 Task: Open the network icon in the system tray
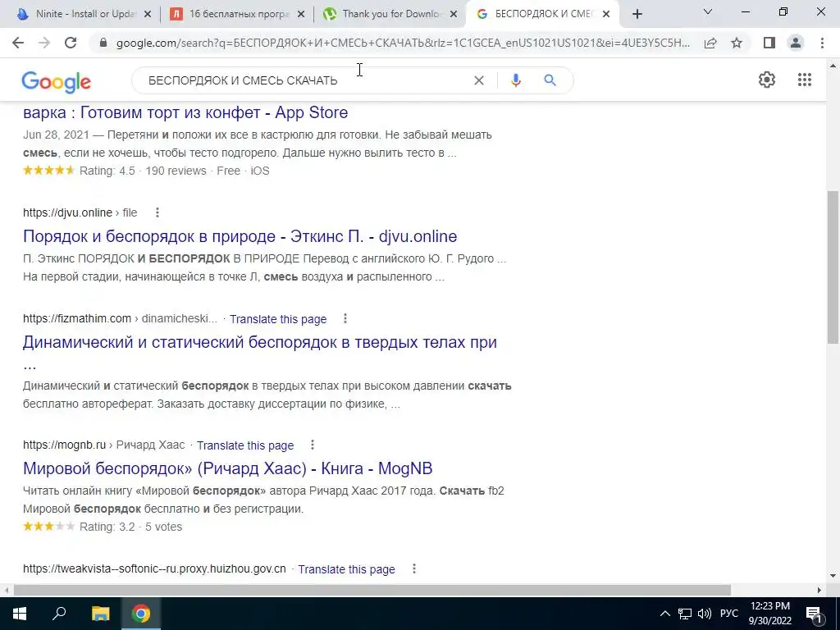click(x=685, y=614)
